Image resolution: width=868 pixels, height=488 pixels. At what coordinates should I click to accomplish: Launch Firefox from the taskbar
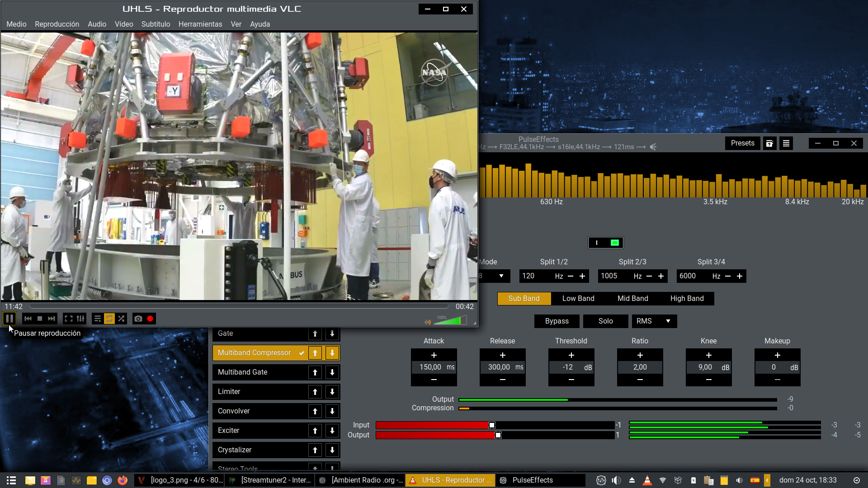[123, 480]
